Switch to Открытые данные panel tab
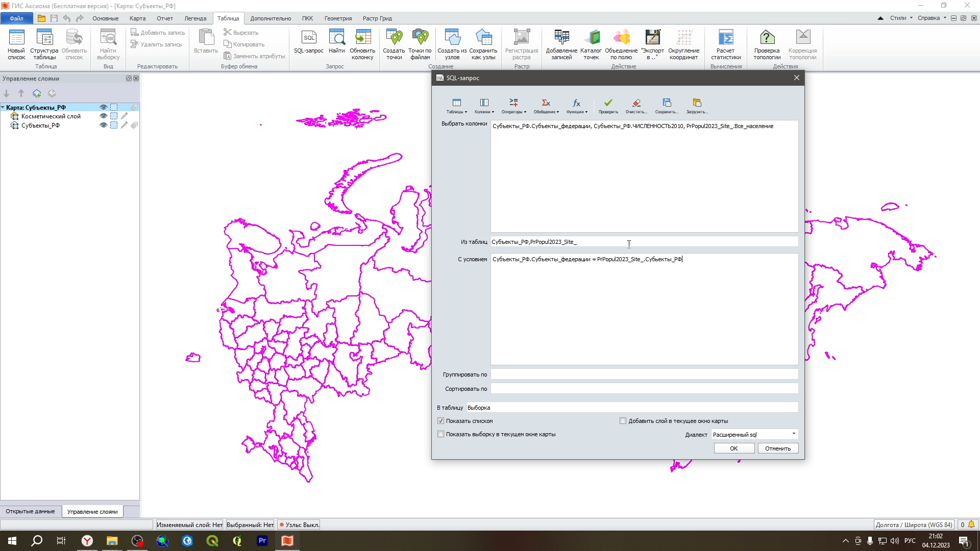980x551 pixels. 30,511
